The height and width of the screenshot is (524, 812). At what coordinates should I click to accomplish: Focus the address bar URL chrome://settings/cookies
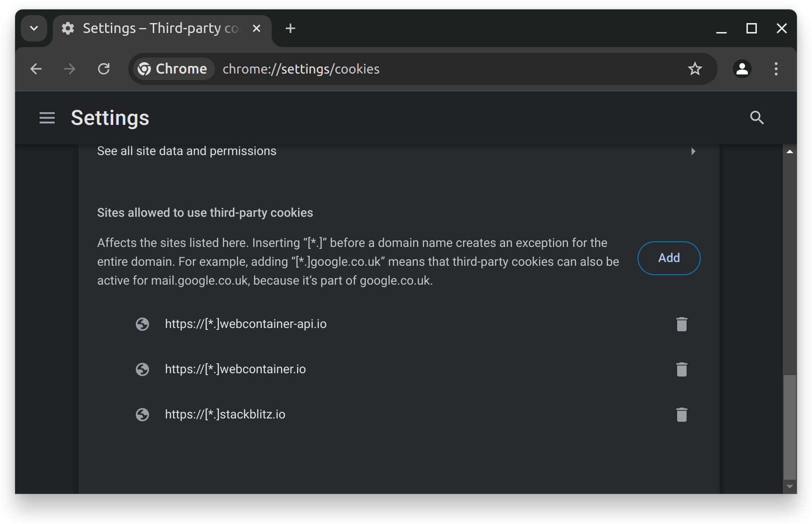[301, 69]
